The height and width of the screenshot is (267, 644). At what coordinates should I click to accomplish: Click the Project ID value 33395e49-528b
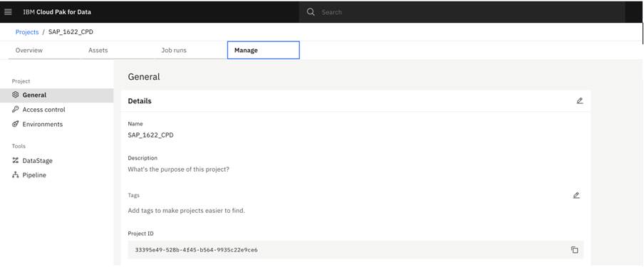pyautogui.click(x=197, y=250)
